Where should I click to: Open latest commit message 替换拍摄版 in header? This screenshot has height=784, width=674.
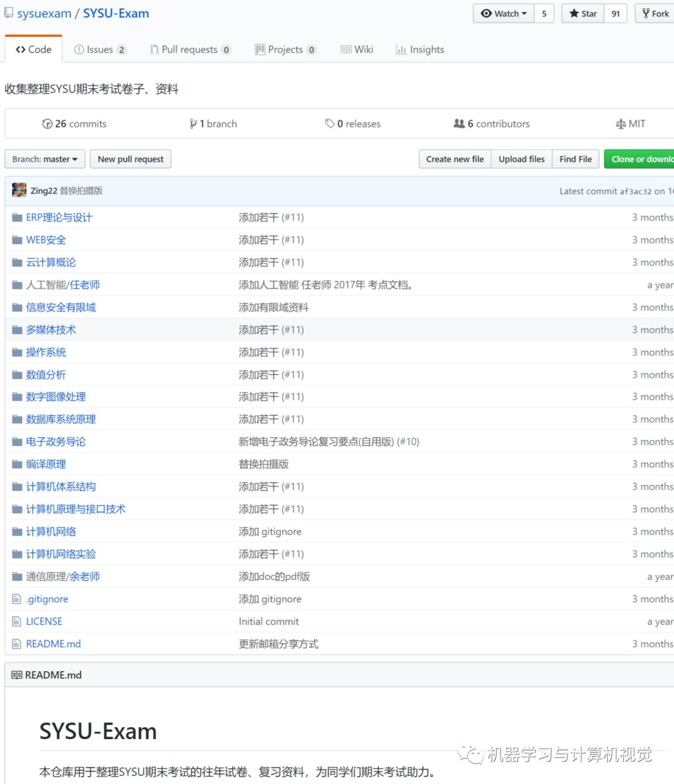click(81, 190)
